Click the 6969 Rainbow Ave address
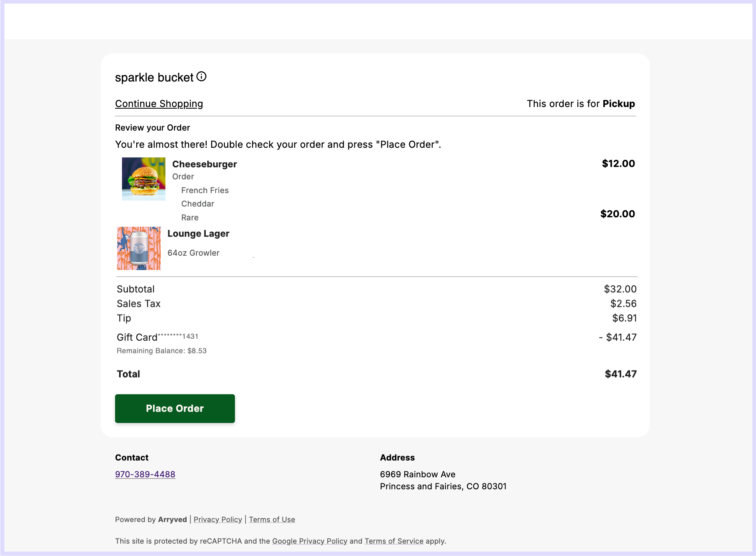This screenshot has height=556, width=756. point(418,475)
